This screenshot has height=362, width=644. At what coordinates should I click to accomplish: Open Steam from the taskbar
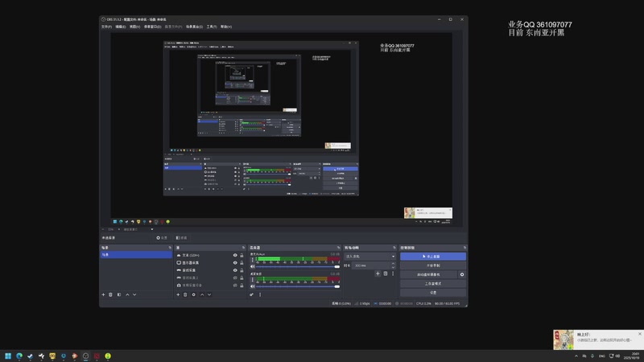click(31, 356)
